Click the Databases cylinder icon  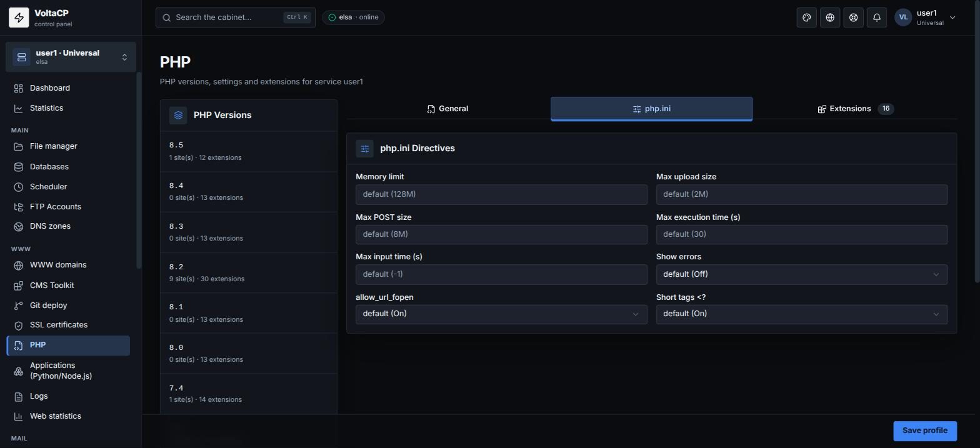19,167
